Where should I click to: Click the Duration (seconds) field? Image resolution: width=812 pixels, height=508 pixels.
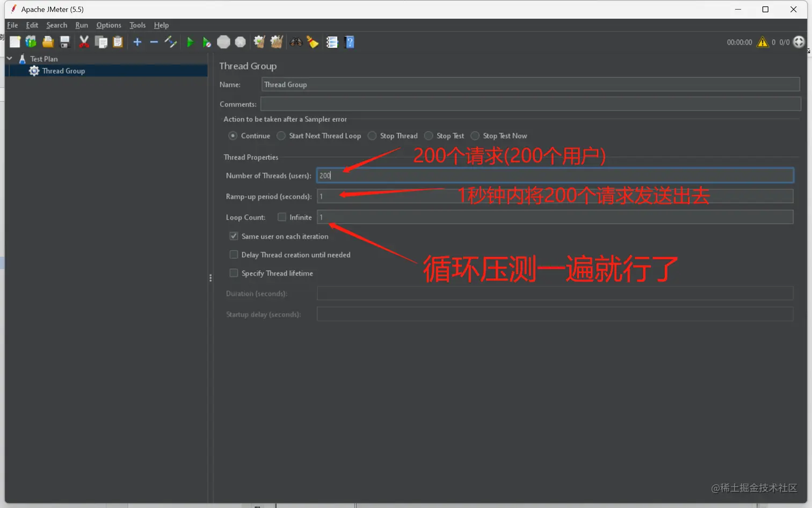tap(555, 294)
